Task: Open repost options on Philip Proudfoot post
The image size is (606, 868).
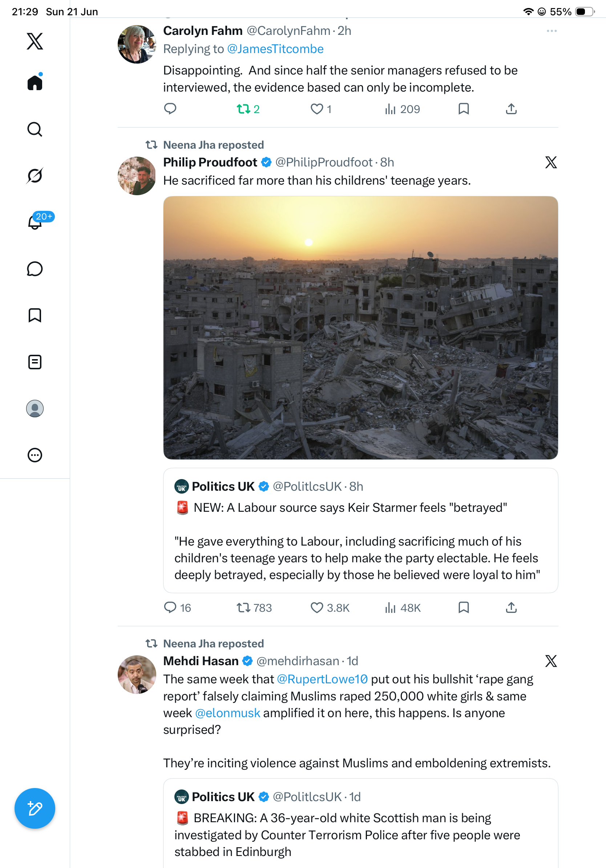Action: pyautogui.click(x=254, y=608)
